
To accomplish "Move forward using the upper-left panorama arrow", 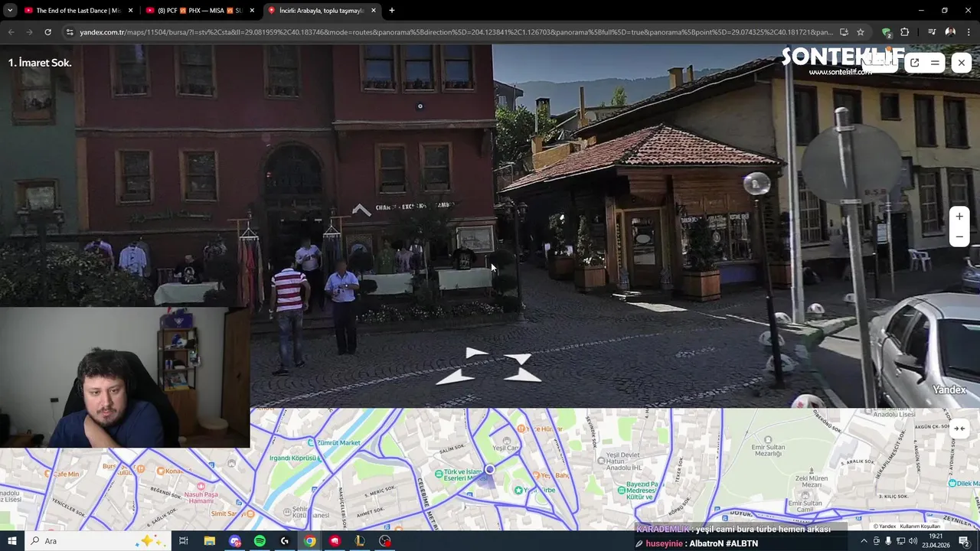I will (x=475, y=354).
